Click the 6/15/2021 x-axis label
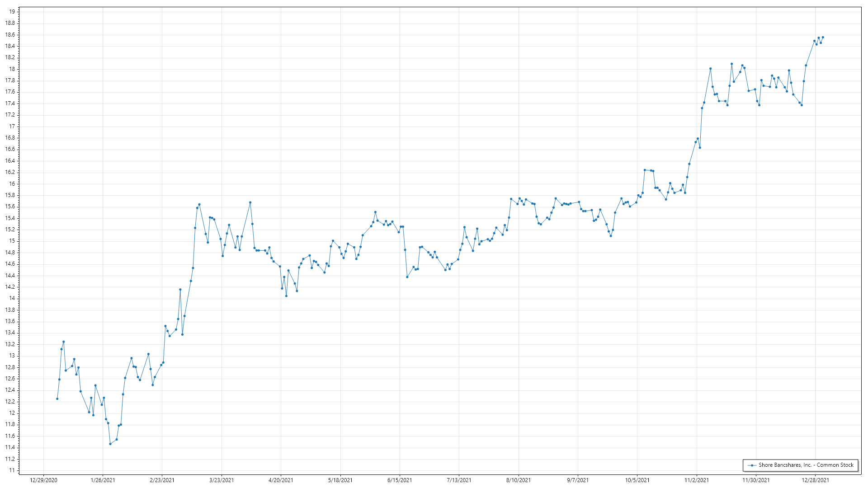The image size is (868, 488). [400, 480]
